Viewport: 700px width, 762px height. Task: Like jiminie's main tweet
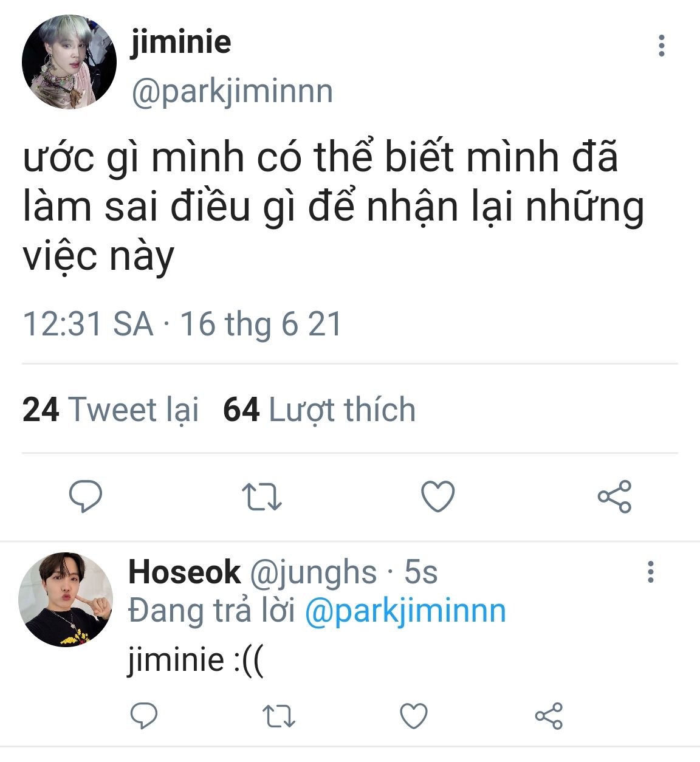[x=437, y=496]
